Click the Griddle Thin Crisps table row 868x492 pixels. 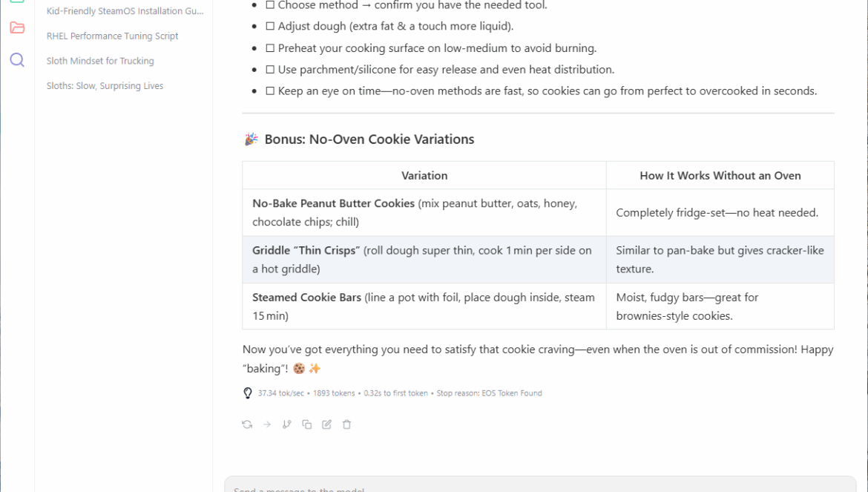click(538, 260)
